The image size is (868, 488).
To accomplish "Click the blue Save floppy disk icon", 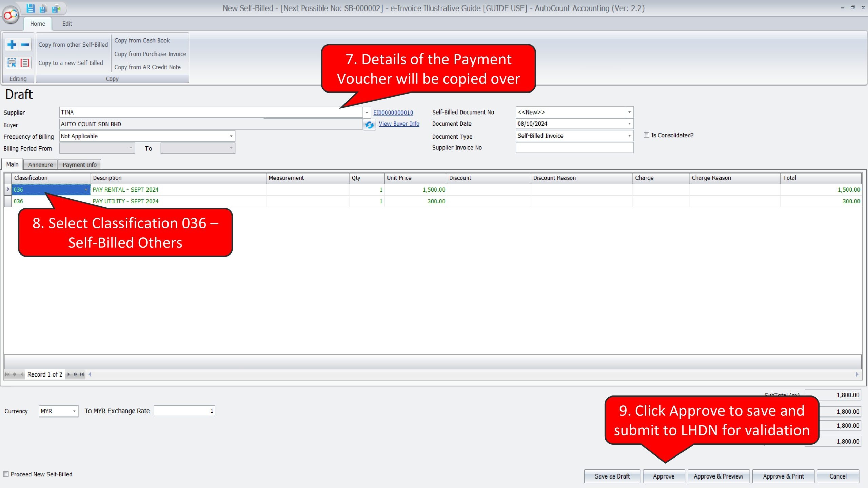I will [x=31, y=8].
